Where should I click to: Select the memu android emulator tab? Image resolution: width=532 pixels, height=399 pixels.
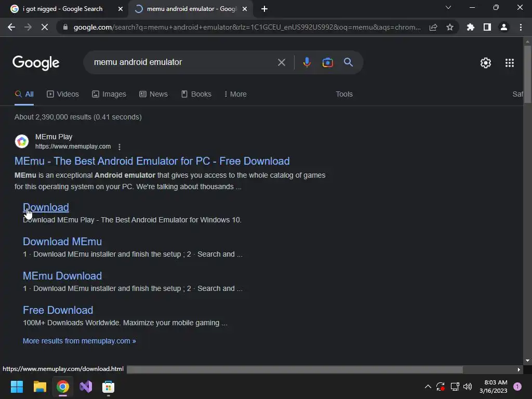(x=190, y=9)
